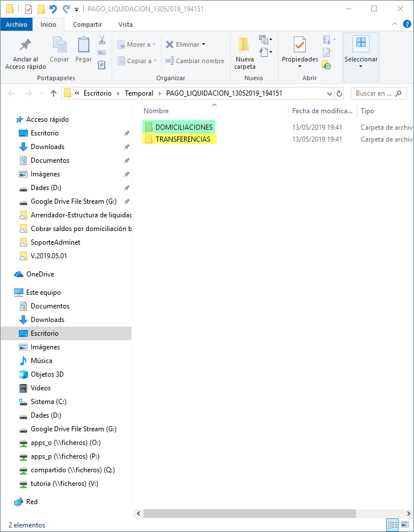Click the Forward navigation arrow

[28, 93]
